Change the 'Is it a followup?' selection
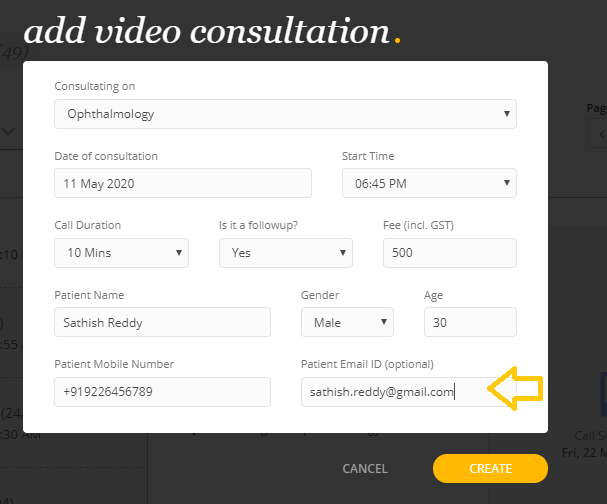 (285, 253)
